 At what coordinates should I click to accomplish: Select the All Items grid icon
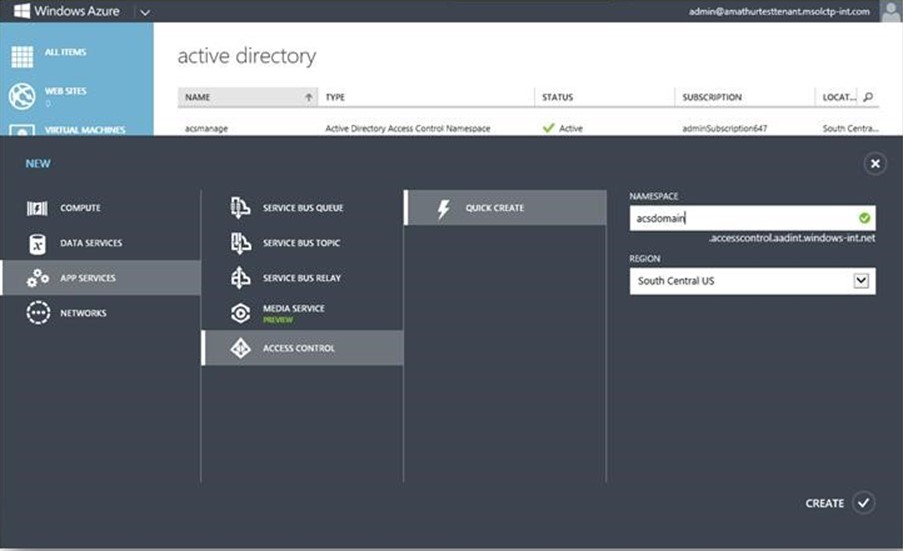coord(22,56)
